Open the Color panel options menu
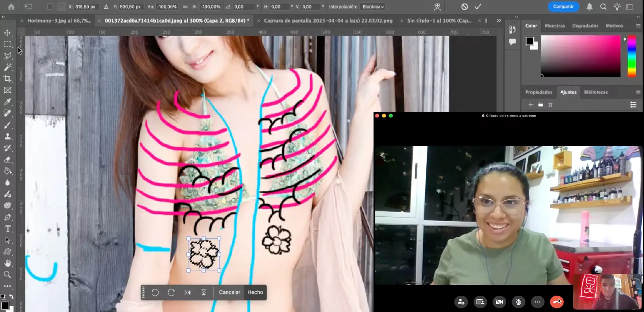The image size is (644, 312). pyautogui.click(x=638, y=26)
